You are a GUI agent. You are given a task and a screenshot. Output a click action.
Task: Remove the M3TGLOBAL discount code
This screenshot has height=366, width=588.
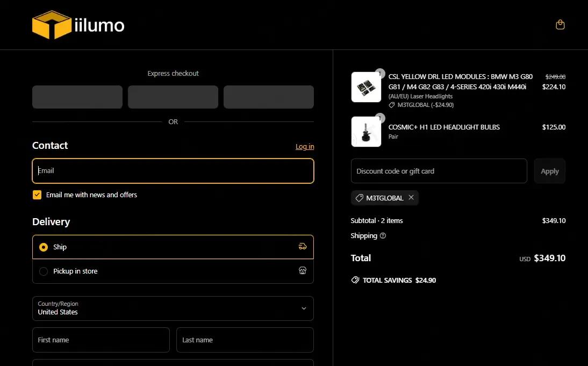click(x=411, y=198)
